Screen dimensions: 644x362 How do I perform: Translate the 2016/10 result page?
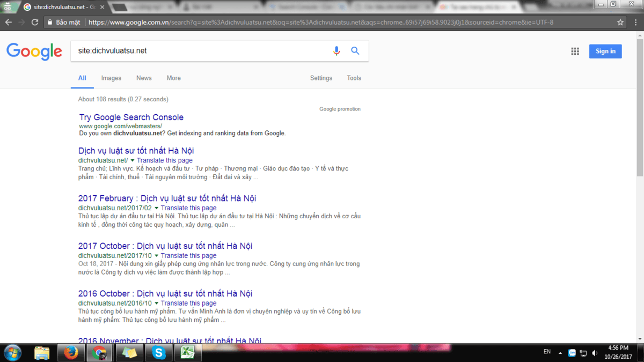pyautogui.click(x=189, y=304)
